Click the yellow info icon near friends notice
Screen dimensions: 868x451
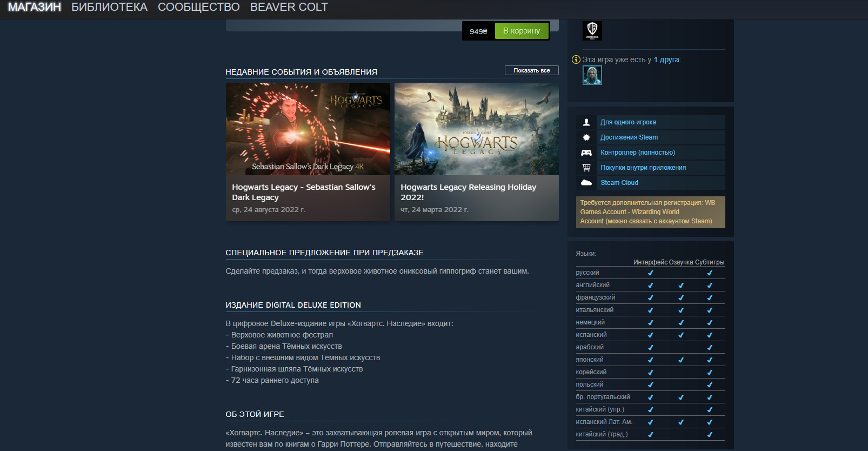pyautogui.click(x=576, y=59)
